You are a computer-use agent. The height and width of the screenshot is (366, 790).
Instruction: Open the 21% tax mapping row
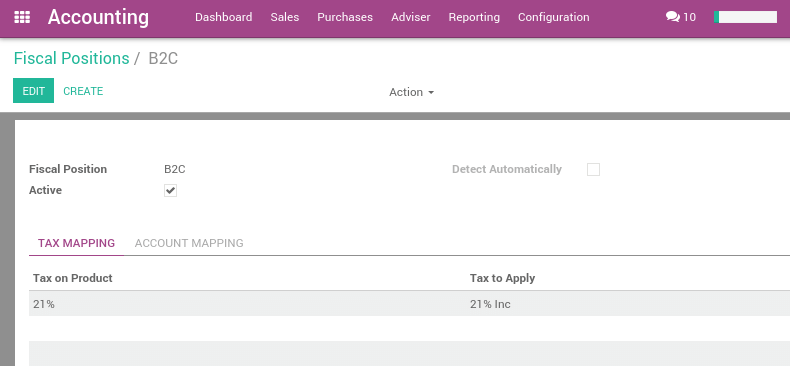(x=409, y=304)
